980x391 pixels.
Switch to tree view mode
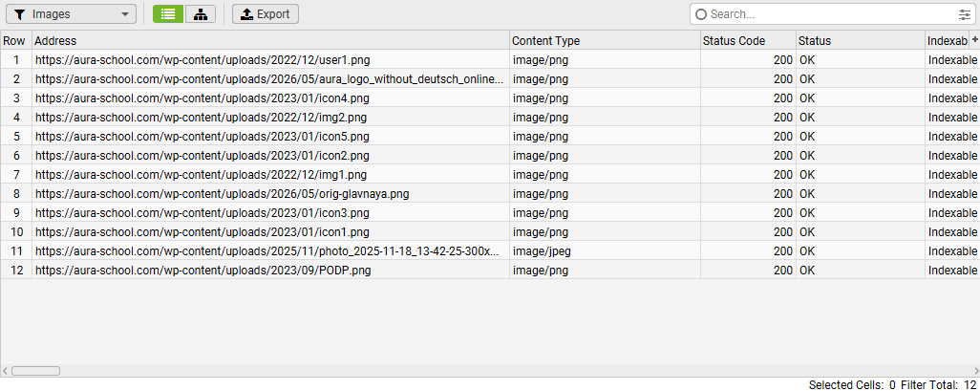click(x=201, y=13)
